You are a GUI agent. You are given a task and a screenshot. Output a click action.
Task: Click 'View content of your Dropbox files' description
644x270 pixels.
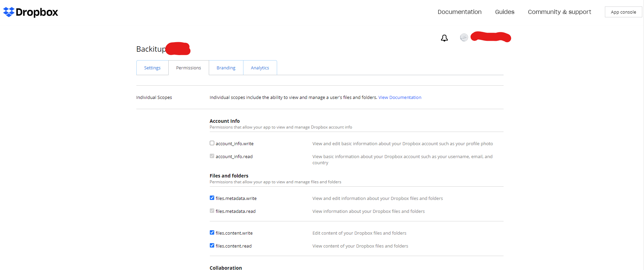(360, 246)
